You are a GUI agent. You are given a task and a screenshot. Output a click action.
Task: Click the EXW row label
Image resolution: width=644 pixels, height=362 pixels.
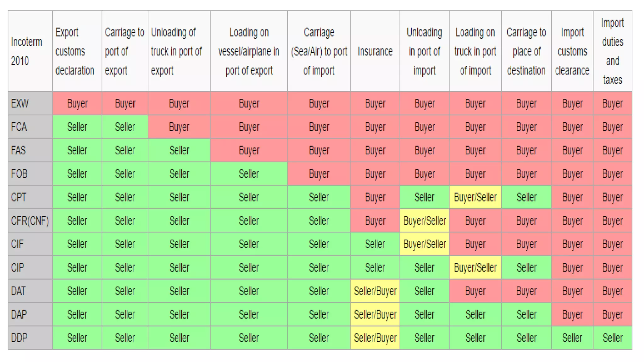click(20, 103)
